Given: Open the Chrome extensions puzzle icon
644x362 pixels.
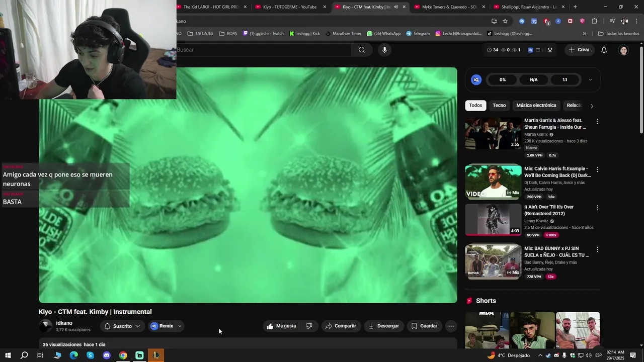Looking at the screenshot, I should click(594, 21).
